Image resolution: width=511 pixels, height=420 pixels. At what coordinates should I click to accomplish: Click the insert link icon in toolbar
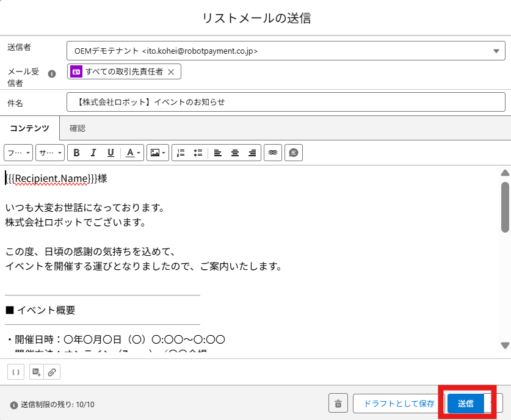tap(272, 153)
